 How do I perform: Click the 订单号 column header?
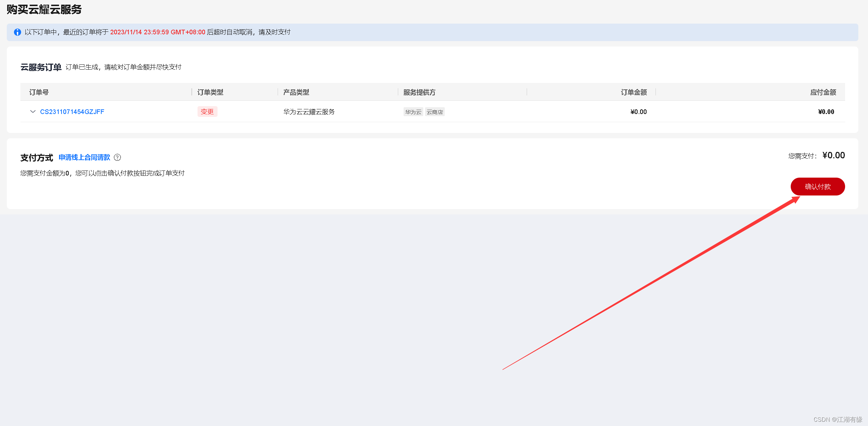tap(39, 92)
